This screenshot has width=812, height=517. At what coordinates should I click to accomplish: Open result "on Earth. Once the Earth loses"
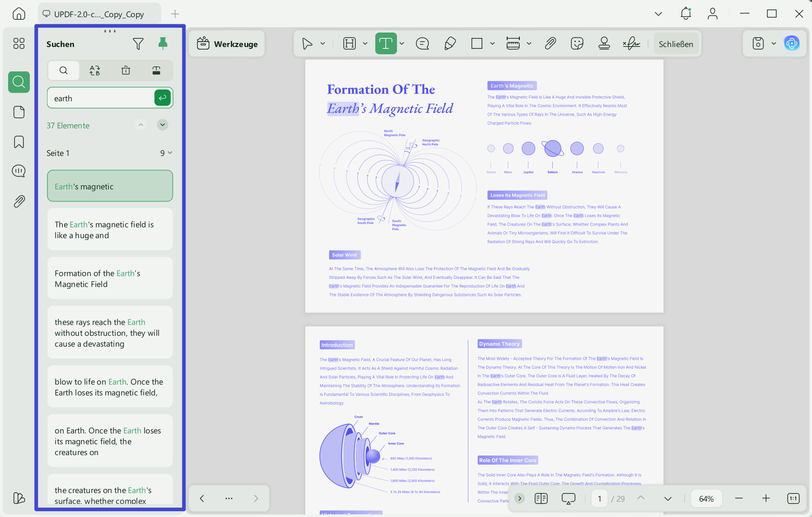pos(110,441)
